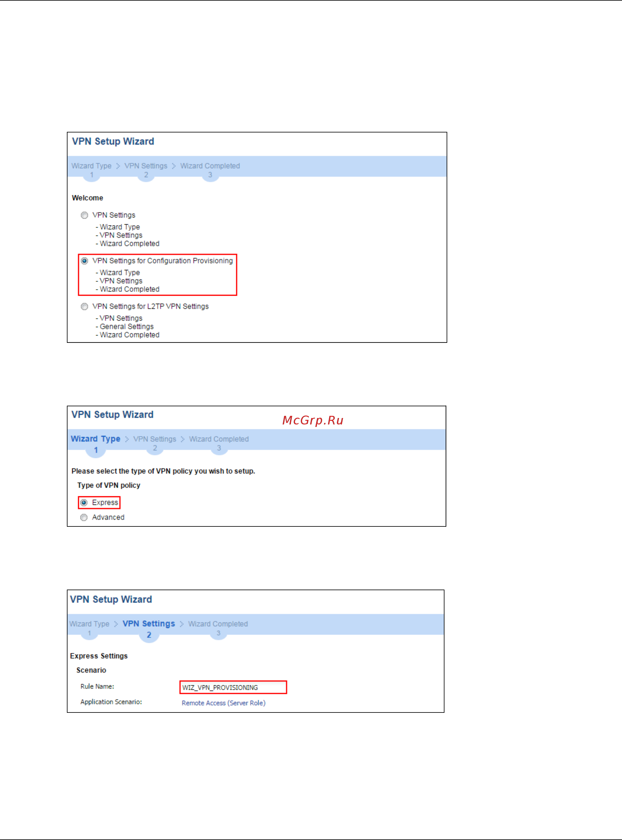Click step number 1 bubble in second wizard
Screen dimensions: 622x840
click(96, 450)
